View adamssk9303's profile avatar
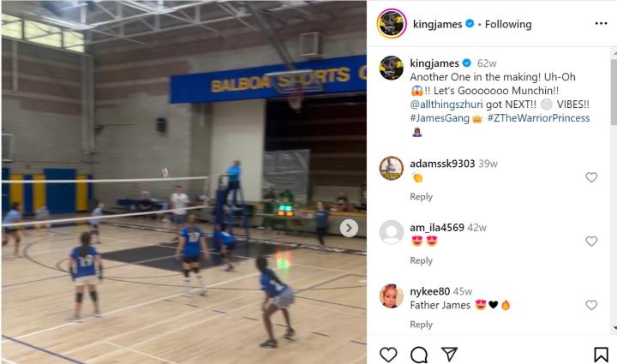Screen dimensions: 617x364 coord(391,168)
